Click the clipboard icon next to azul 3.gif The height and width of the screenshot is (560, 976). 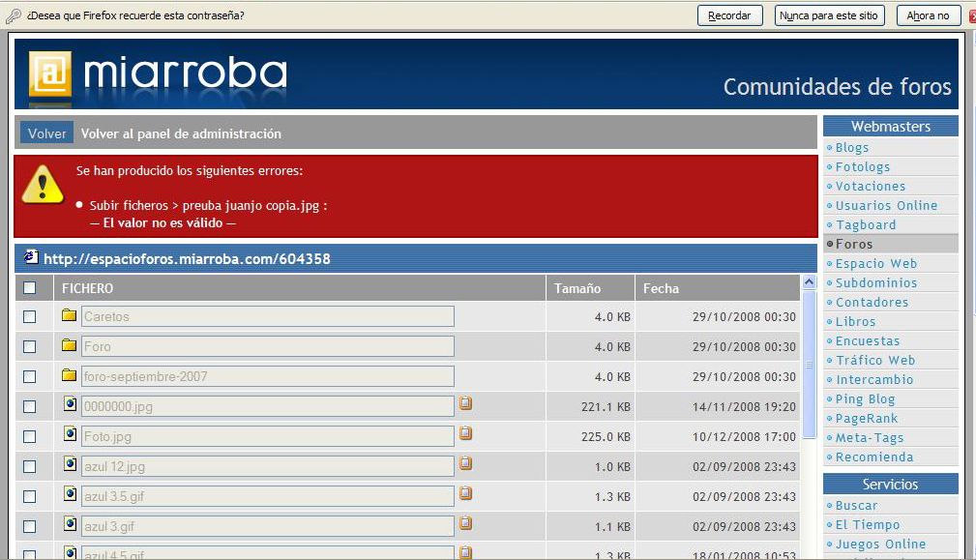click(x=465, y=523)
